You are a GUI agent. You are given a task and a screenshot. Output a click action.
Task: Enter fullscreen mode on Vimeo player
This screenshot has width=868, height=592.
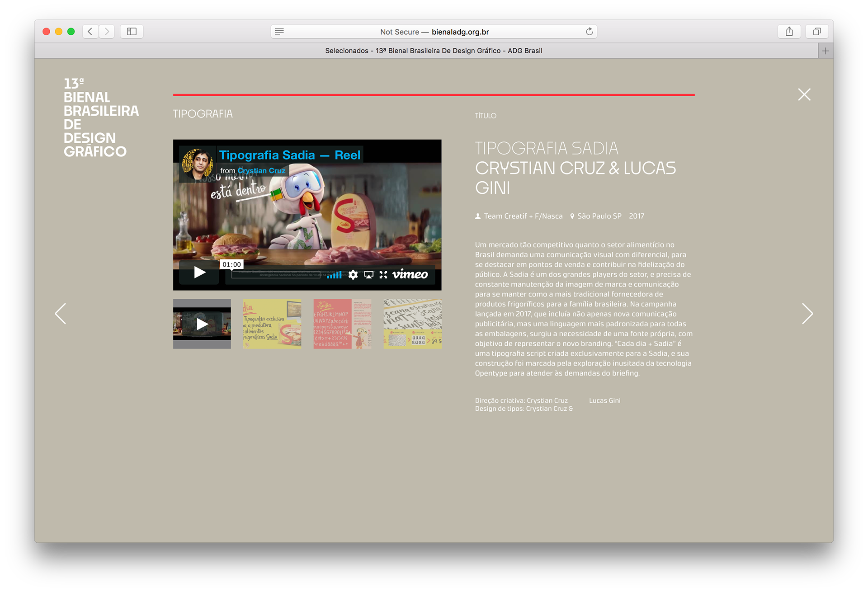383,275
